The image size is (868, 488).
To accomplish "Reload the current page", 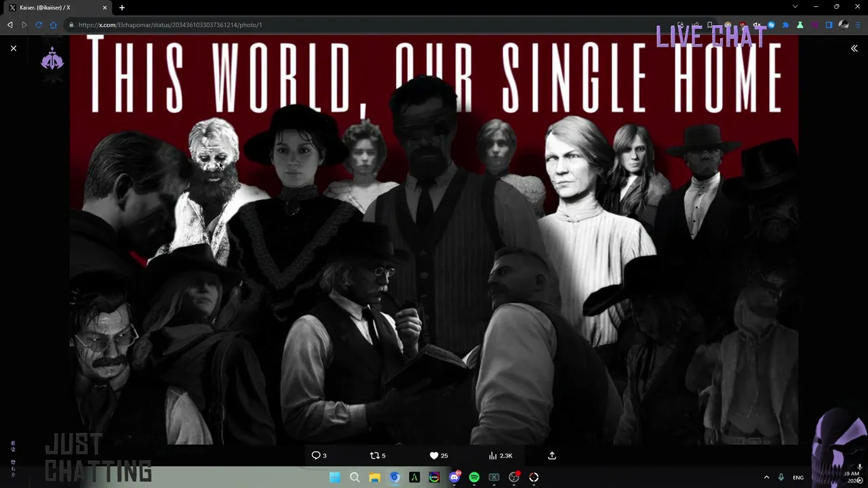I will pos(39,25).
